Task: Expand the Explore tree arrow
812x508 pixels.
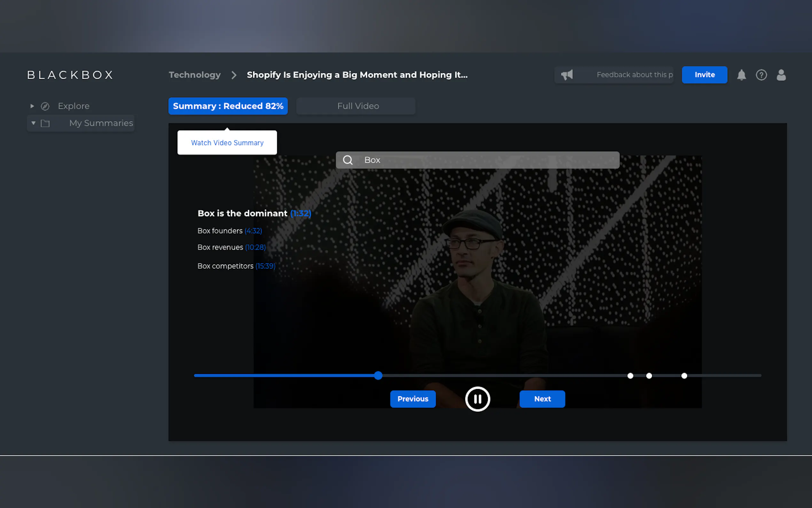Action: click(32, 106)
